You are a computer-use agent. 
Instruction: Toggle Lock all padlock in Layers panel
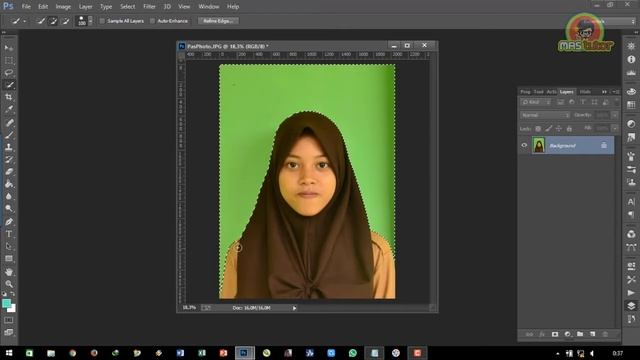(569, 129)
